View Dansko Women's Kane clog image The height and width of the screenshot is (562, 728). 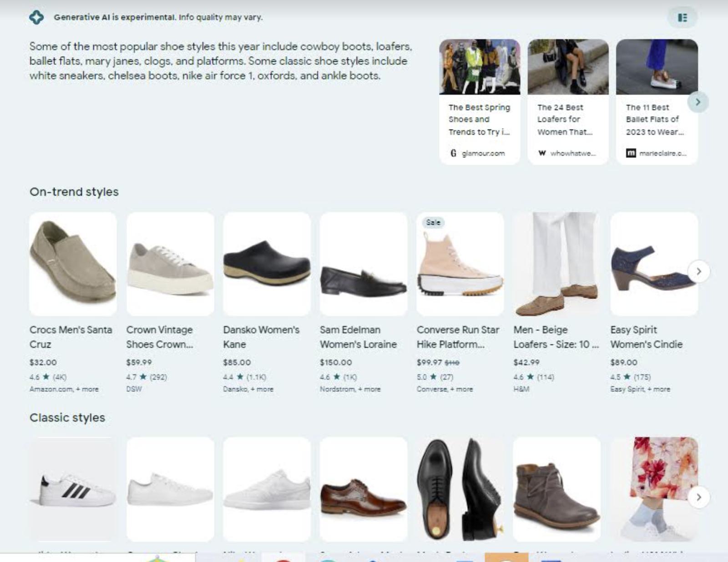(267, 264)
